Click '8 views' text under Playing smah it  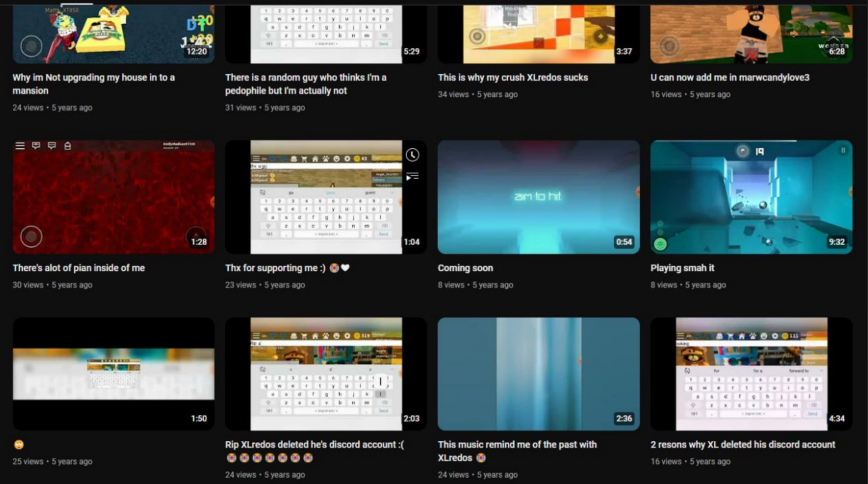[664, 285]
